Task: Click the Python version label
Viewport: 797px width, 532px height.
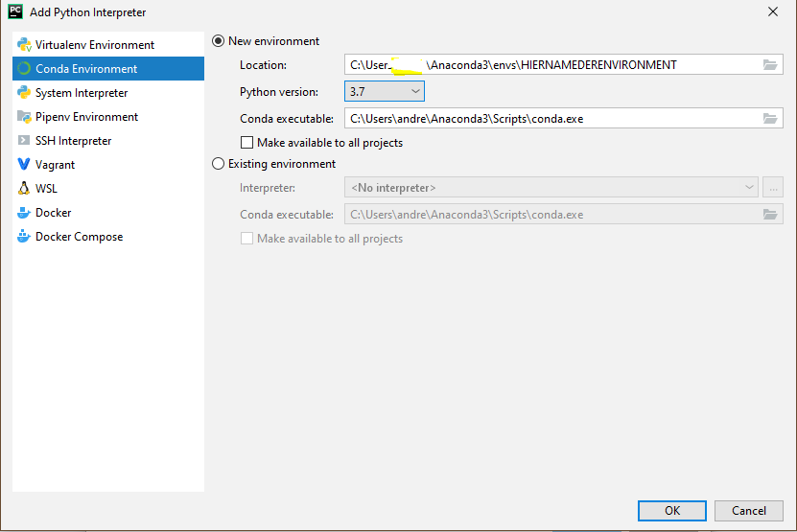Action: tap(279, 92)
